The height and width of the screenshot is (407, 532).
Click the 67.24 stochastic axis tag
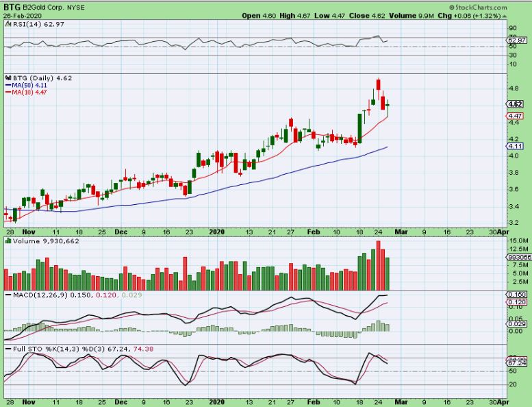[x=518, y=363]
